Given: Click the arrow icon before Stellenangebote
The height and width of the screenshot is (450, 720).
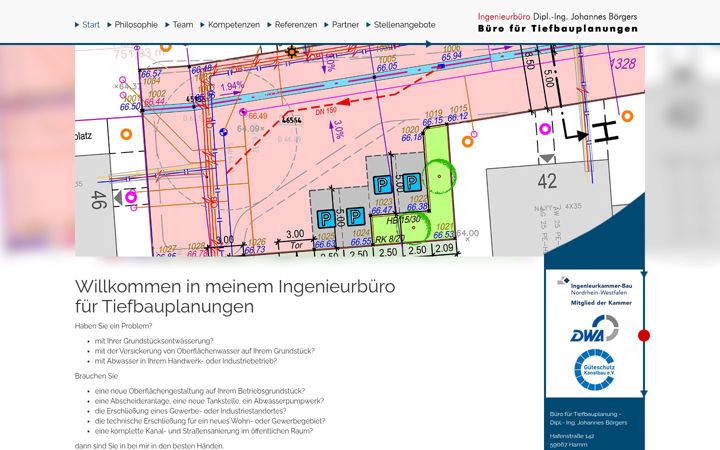Looking at the screenshot, I should pos(368,25).
